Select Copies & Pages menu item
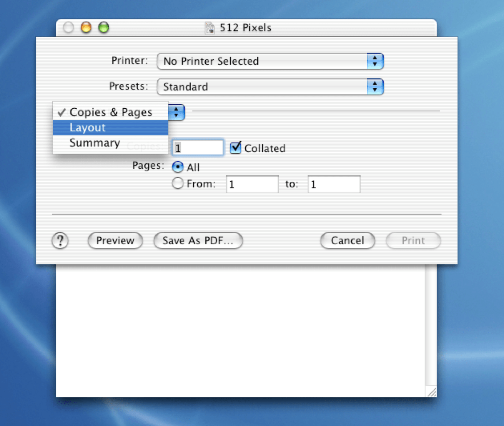This screenshot has height=426, width=504. (x=110, y=112)
